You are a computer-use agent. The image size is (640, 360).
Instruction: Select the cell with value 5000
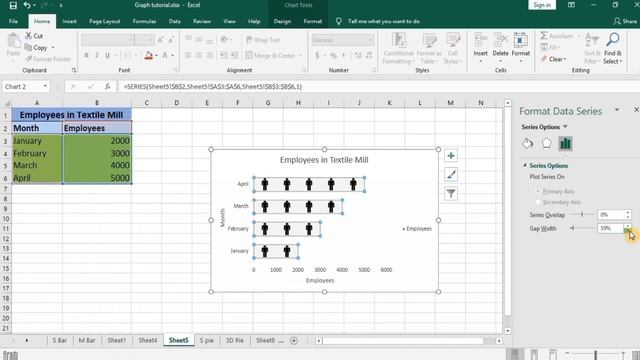click(97, 178)
